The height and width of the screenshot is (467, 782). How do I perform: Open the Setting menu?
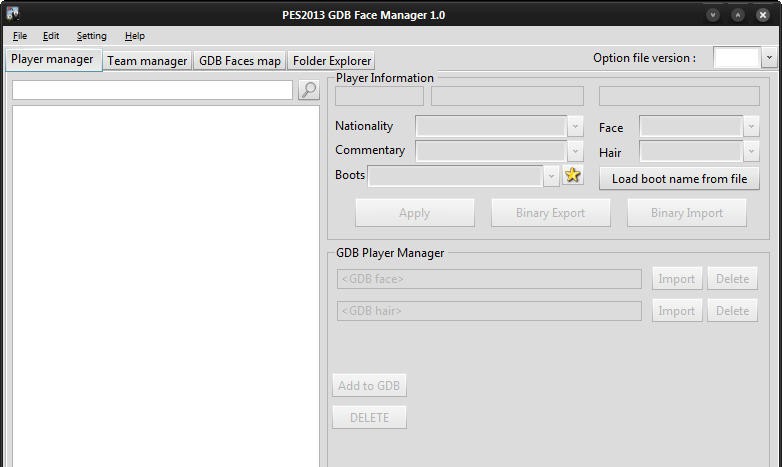pyautogui.click(x=91, y=36)
